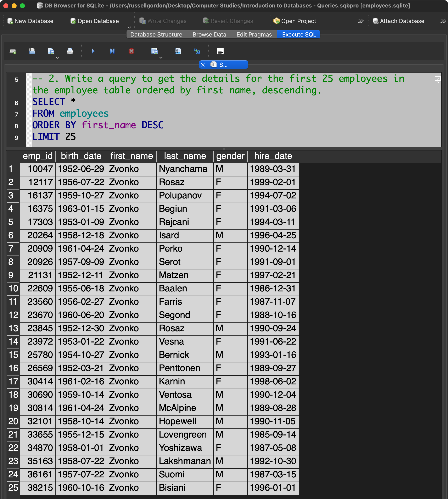Viewport: 448px width, 499px height.
Task: Click the find and replace icon
Action: tap(197, 51)
